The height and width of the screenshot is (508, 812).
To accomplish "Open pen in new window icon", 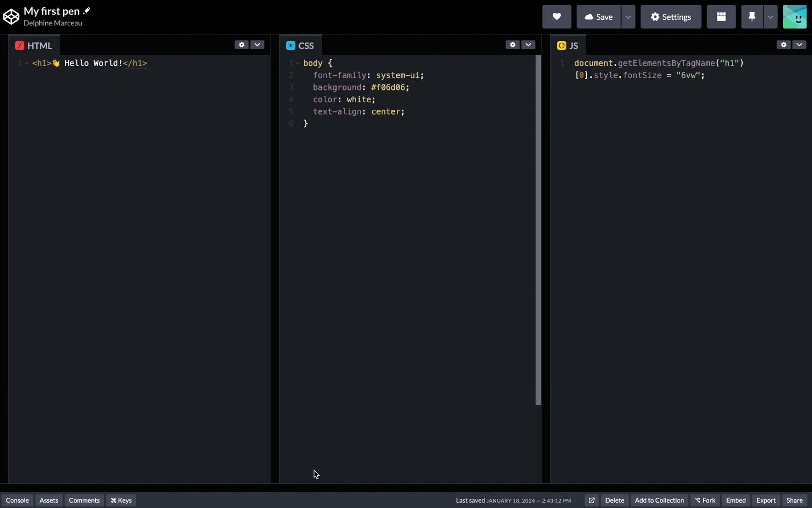I will pos(592,500).
